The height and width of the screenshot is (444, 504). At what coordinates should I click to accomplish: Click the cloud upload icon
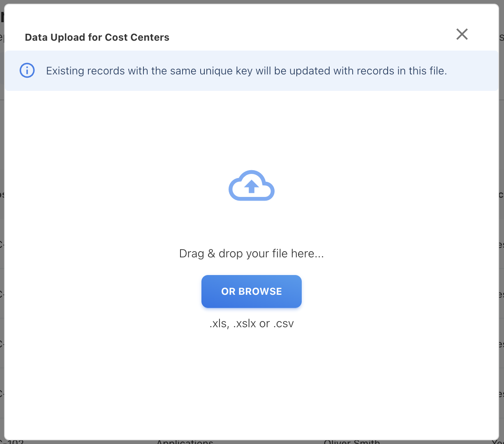(x=251, y=185)
